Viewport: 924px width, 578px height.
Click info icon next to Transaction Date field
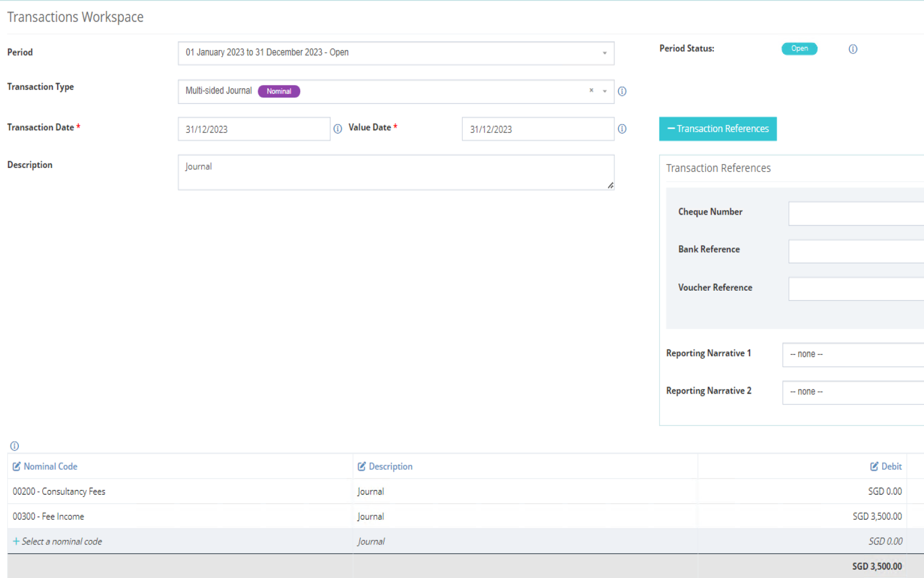338,129
